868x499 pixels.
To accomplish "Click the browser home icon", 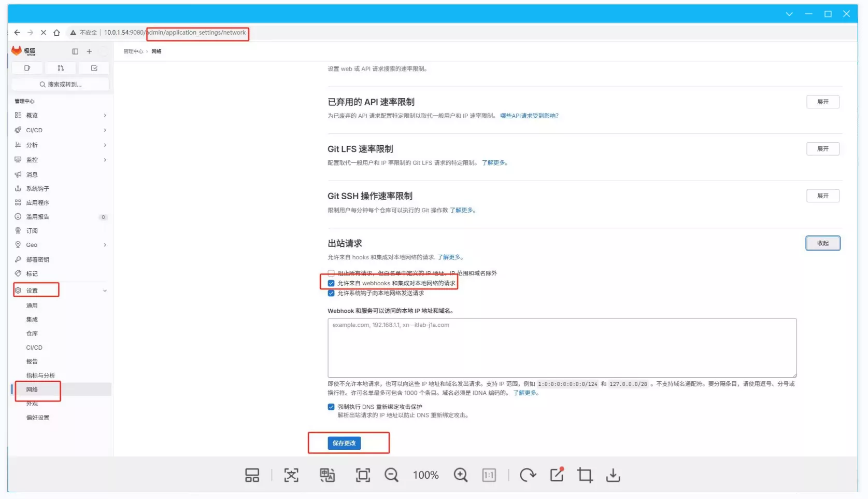I will tap(57, 33).
